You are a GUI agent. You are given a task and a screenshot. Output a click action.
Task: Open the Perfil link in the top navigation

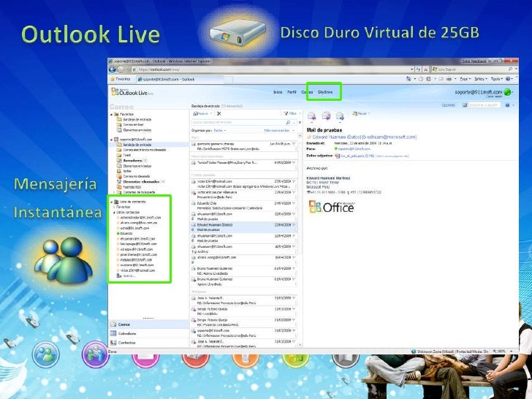[292, 92]
